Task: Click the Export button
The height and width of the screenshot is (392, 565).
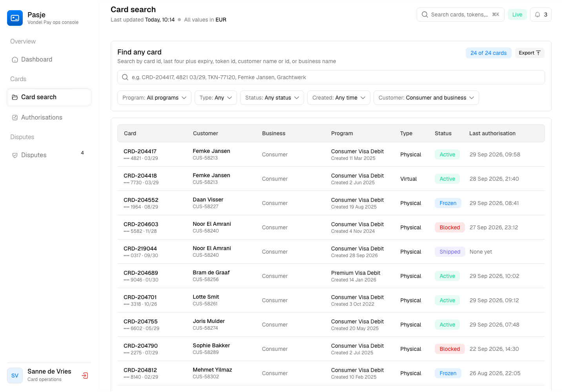Action: pyautogui.click(x=530, y=53)
